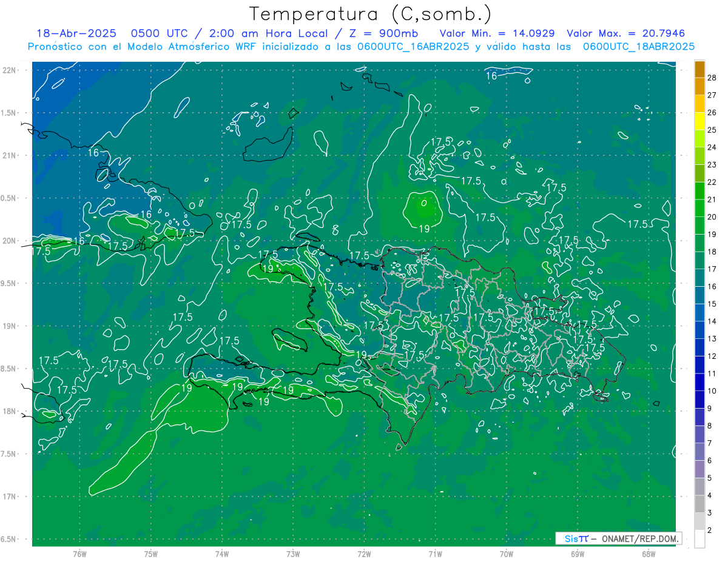Select 'Valor Min. = 14.0929' text
The height and width of the screenshot is (562, 728).
coord(496,34)
